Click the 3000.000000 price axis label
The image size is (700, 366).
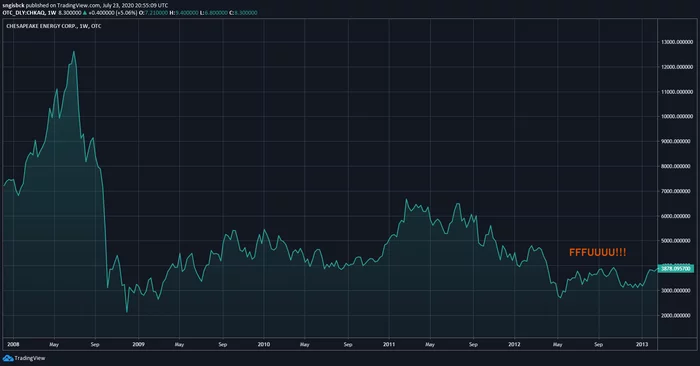(677, 291)
